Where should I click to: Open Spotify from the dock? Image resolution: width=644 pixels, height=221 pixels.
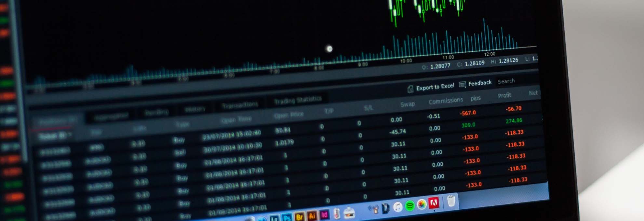(x=410, y=206)
